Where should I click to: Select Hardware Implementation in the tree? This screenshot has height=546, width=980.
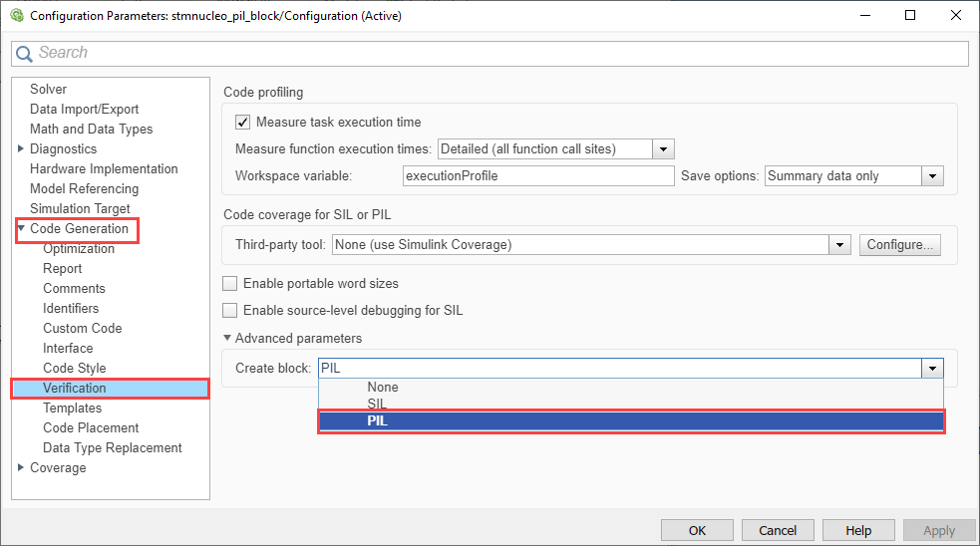click(x=104, y=169)
